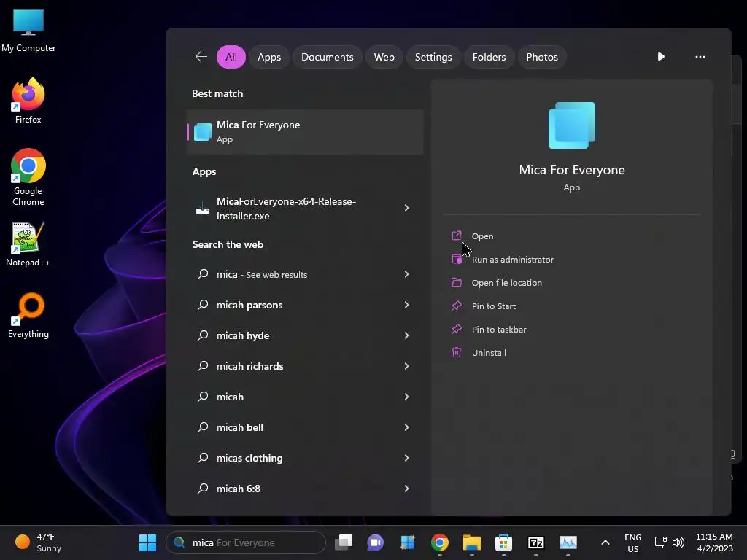Expand the 'micah hyde' chevron
This screenshot has width=747, height=560.
tap(406, 335)
